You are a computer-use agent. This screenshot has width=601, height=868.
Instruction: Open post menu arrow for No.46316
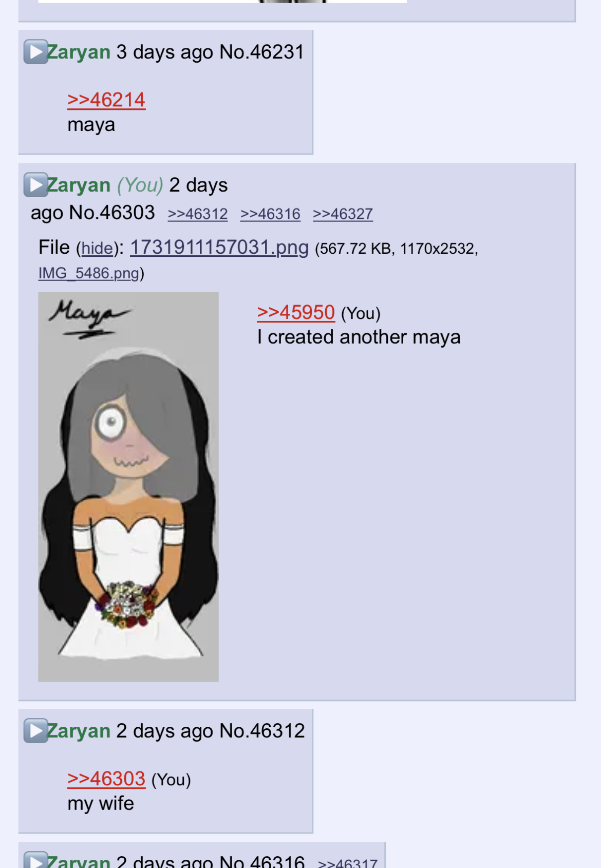tap(35, 860)
